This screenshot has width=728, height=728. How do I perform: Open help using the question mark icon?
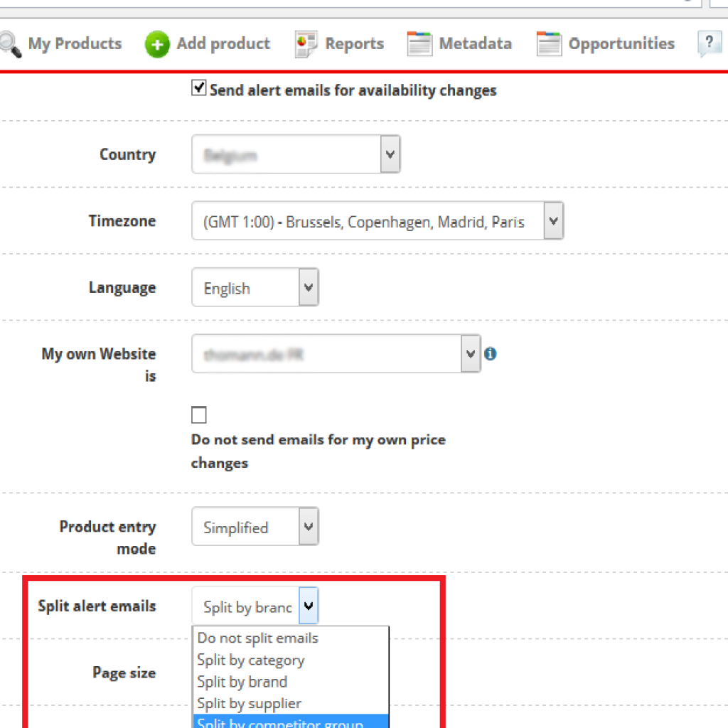(x=709, y=43)
